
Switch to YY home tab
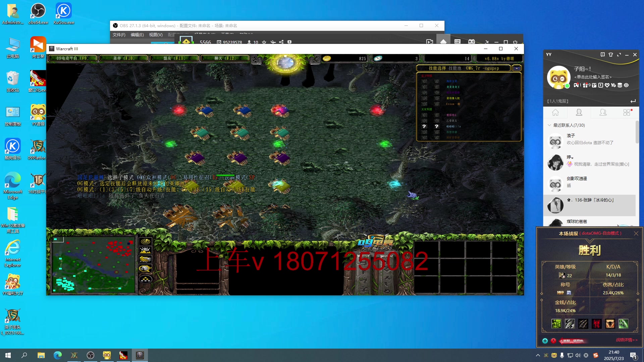(x=555, y=112)
